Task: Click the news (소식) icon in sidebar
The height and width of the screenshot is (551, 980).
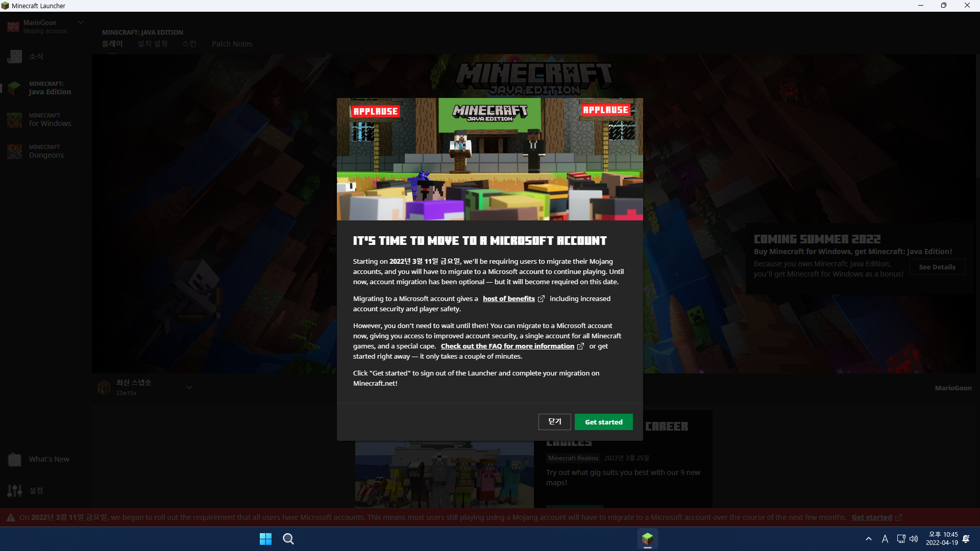Action: (15, 56)
